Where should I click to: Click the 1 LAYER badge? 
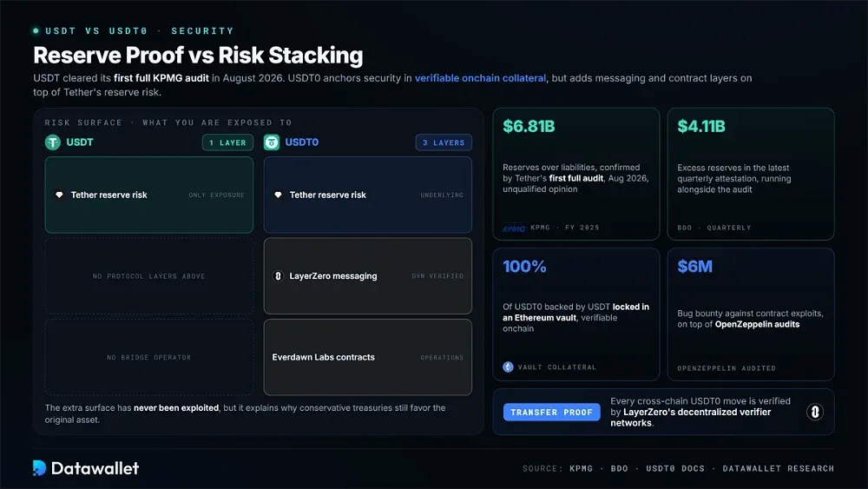(x=227, y=142)
